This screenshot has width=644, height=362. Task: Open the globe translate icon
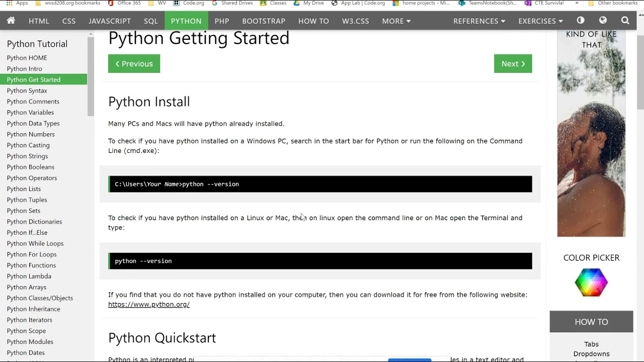tap(603, 21)
